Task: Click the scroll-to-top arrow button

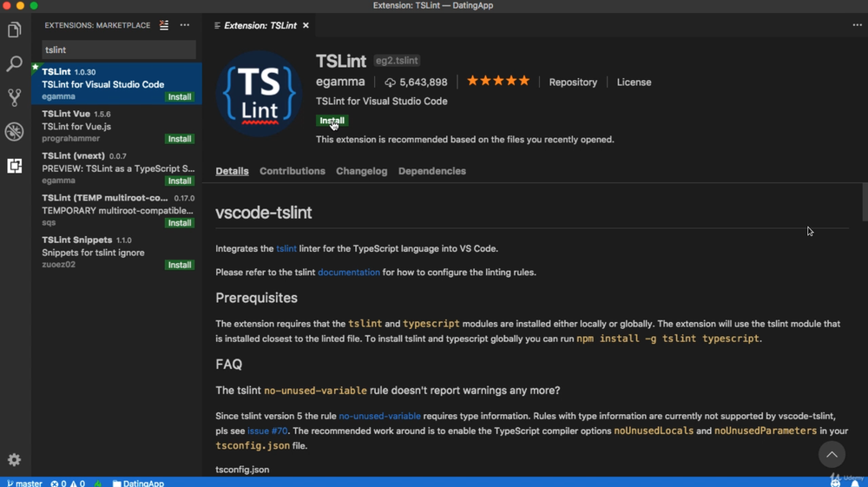Action: point(832,454)
